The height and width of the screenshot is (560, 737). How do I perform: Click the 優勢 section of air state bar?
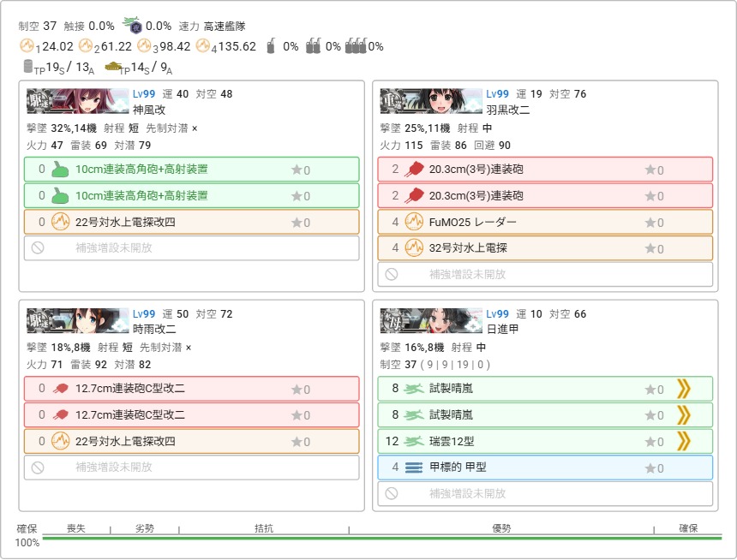(x=501, y=529)
